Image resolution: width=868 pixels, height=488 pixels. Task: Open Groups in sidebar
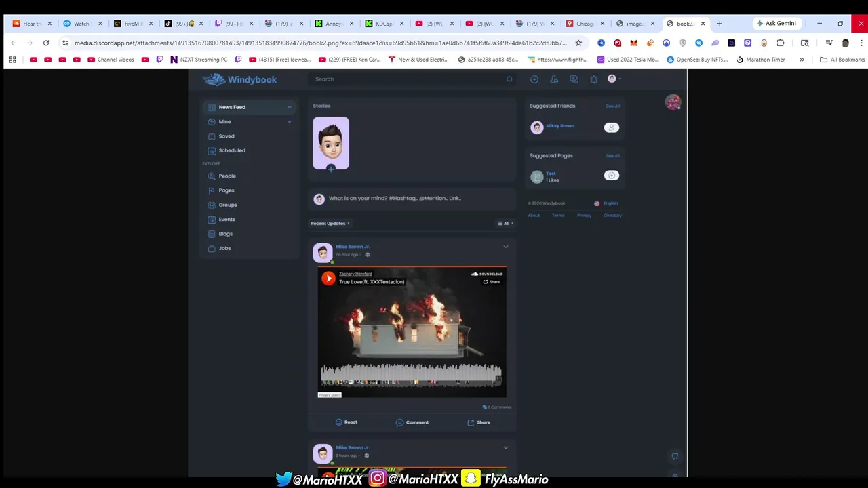tap(227, 205)
